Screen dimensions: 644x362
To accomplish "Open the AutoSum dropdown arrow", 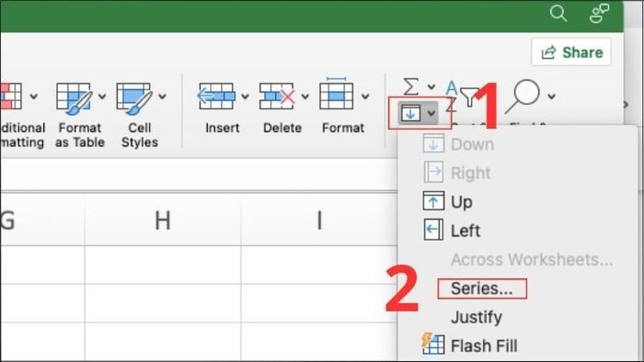I will 431,86.
